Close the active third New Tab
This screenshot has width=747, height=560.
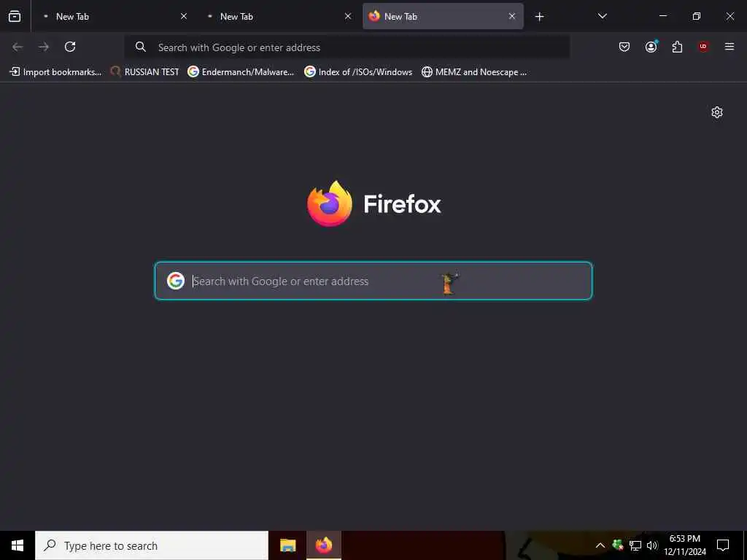(512, 16)
